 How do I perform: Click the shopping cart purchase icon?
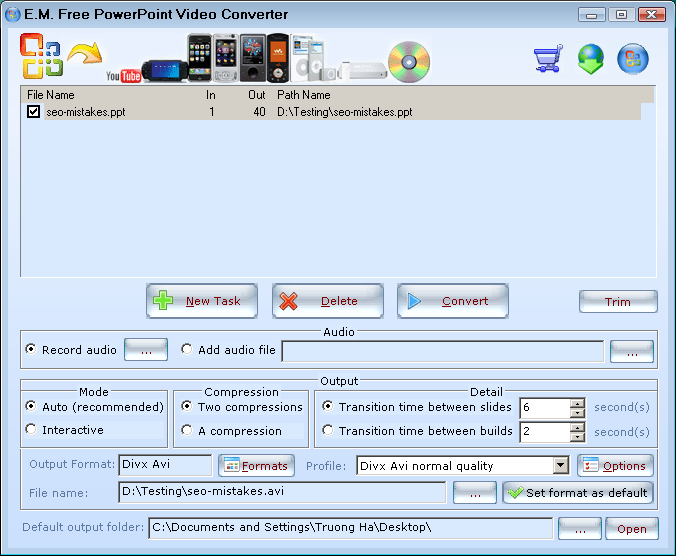548,58
